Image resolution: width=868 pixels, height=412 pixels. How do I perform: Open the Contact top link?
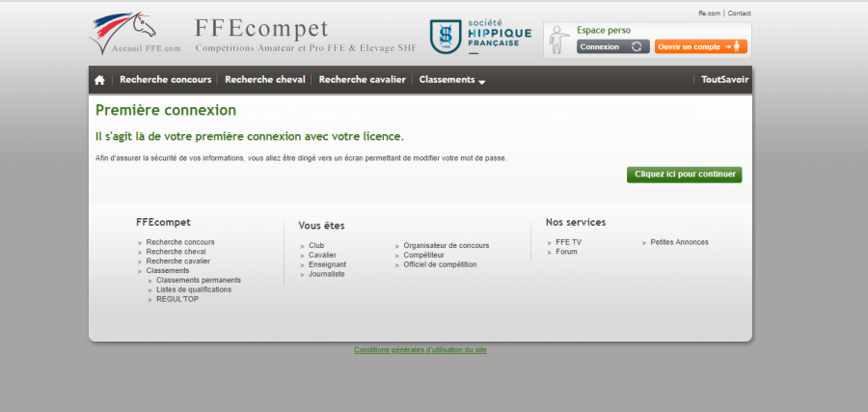[739, 14]
